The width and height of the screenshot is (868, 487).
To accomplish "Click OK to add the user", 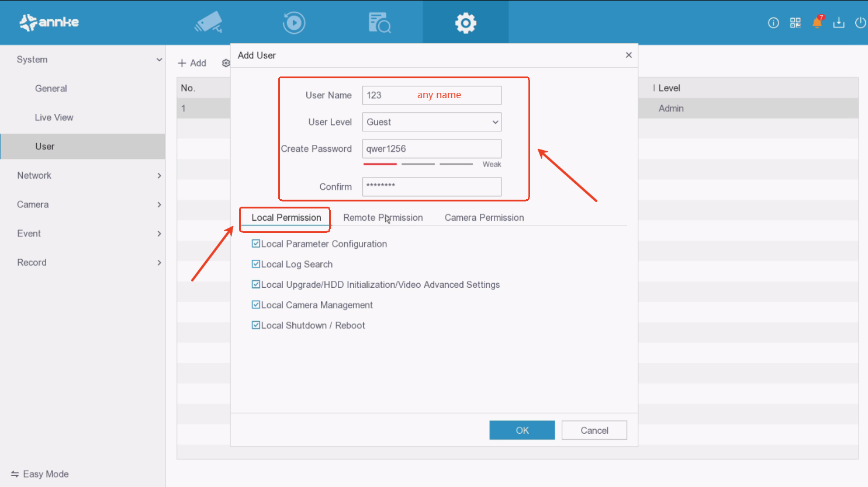I will click(522, 430).
